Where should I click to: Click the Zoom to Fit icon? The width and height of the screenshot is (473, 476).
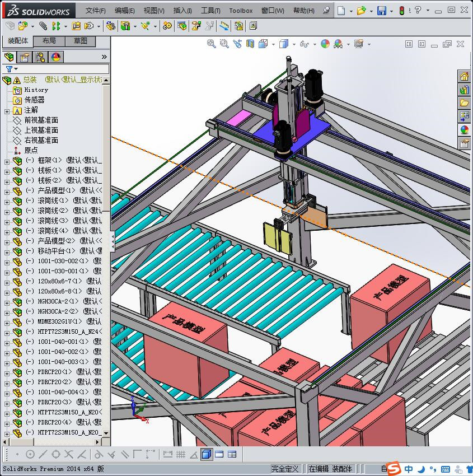coord(212,44)
